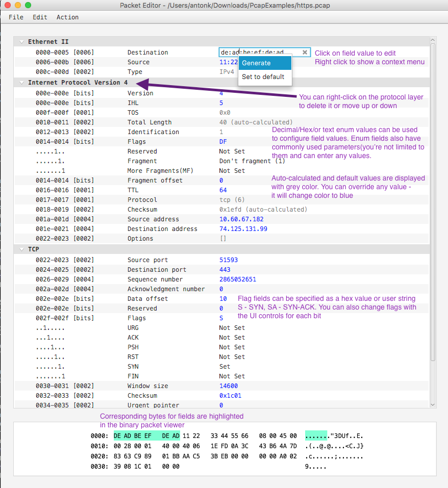This screenshot has height=488, width=448.
Task: Edit Window size value 14600
Action: pyautogui.click(x=229, y=386)
